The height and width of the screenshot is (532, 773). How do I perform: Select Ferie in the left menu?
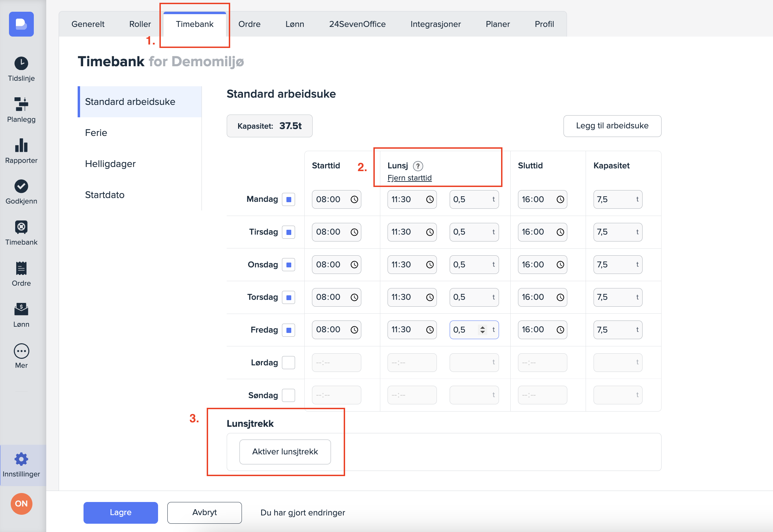click(x=96, y=133)
